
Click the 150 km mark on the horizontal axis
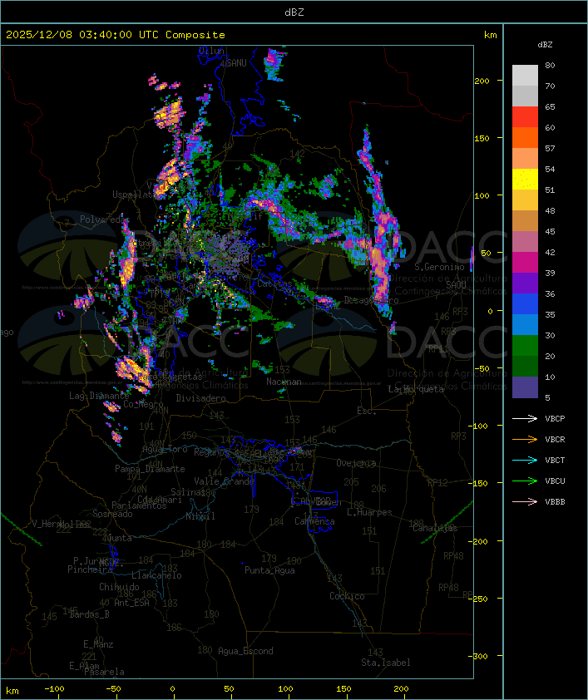click(x=343, y=689)
